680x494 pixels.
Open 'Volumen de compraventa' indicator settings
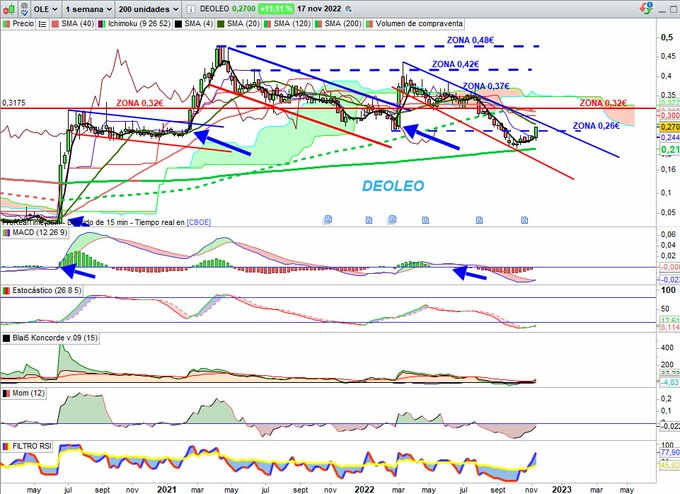[419, 23]
